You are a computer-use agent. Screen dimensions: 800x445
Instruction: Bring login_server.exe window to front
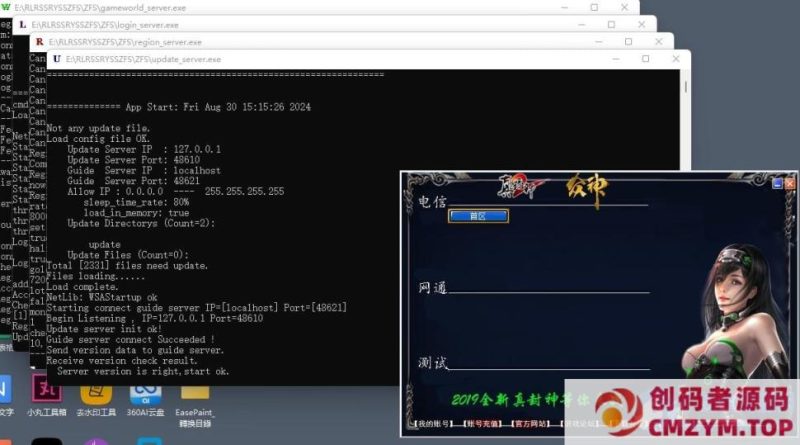click(x=350, y=24)
